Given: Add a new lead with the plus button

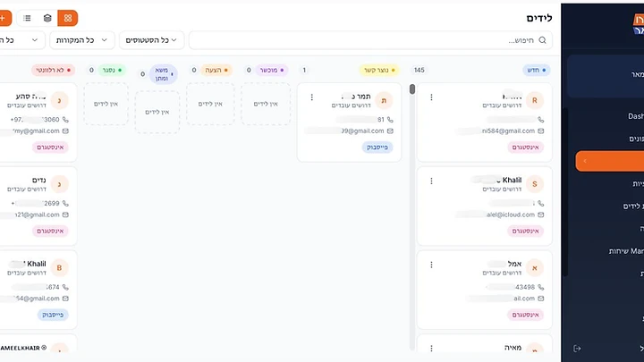Looking at the screenshot, I should coord(4,18).
